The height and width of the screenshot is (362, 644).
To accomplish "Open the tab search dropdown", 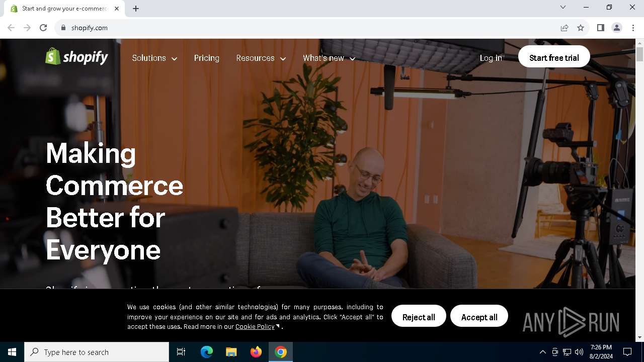I will point(563,7).
